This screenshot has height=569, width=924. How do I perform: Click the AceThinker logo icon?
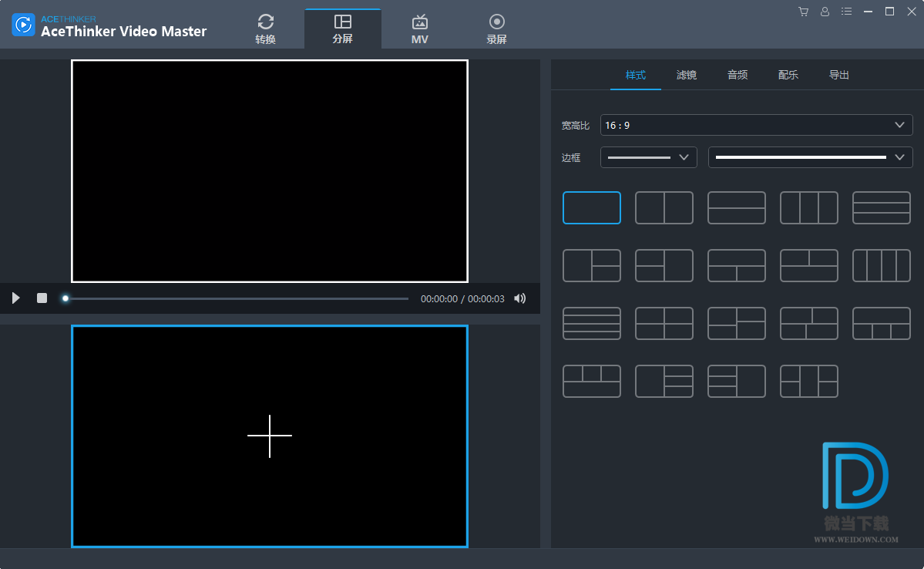[23, 25]
